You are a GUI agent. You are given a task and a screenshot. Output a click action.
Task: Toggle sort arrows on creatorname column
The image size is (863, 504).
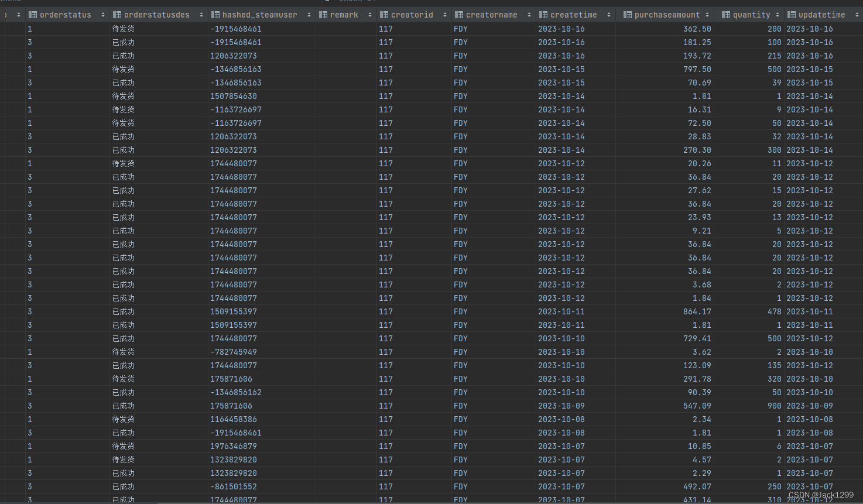tap(529, 15)
